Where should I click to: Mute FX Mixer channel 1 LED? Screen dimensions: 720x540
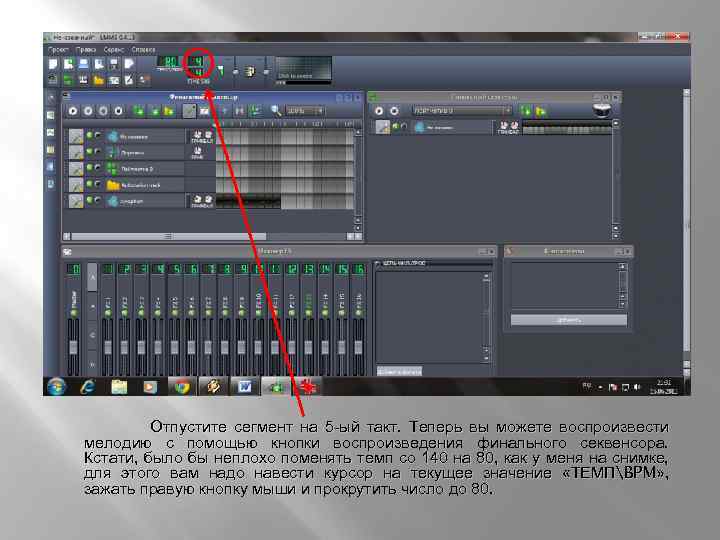pos(107,313)
